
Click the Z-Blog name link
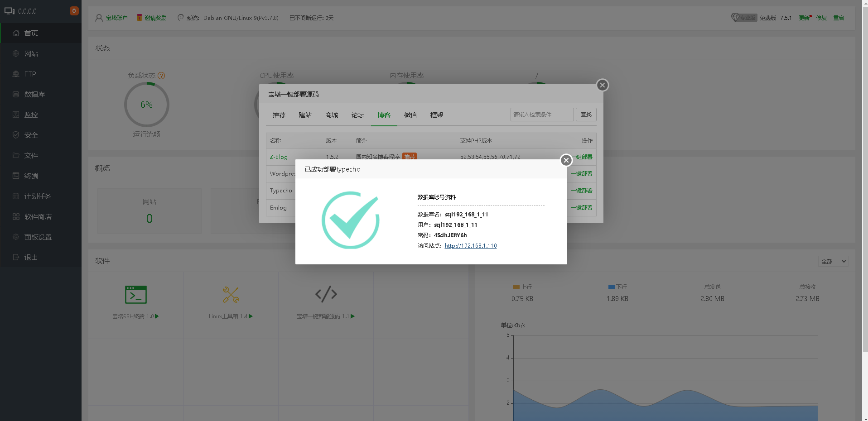279,157
